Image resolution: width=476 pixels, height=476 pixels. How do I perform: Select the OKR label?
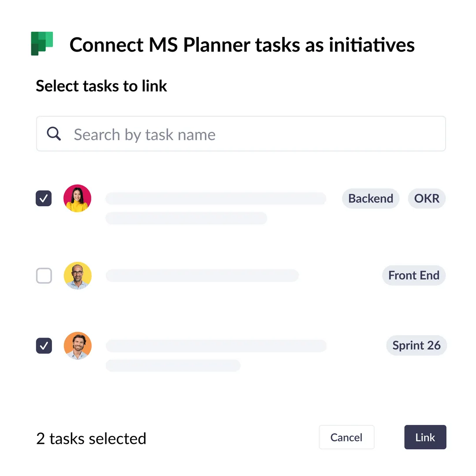click(427, 198)
